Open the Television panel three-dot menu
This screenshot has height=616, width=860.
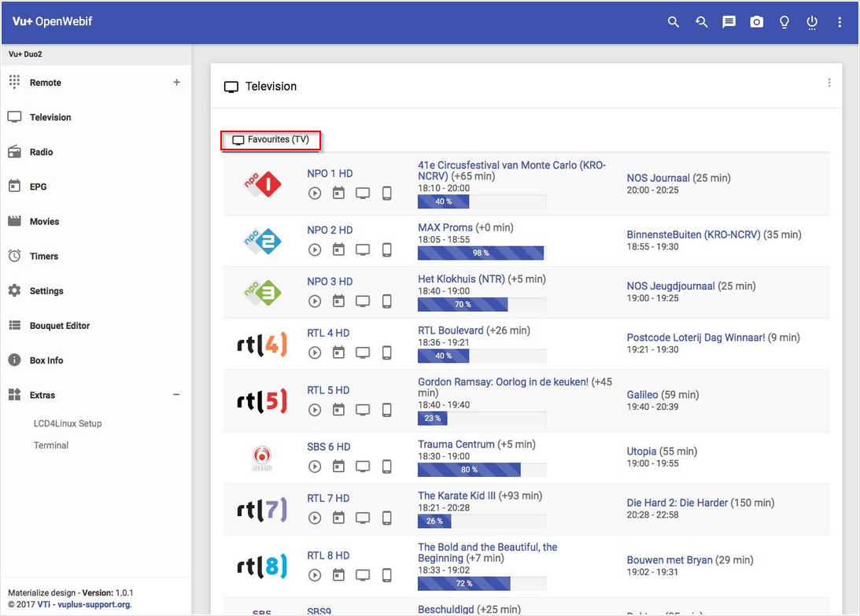coord(829,83)
